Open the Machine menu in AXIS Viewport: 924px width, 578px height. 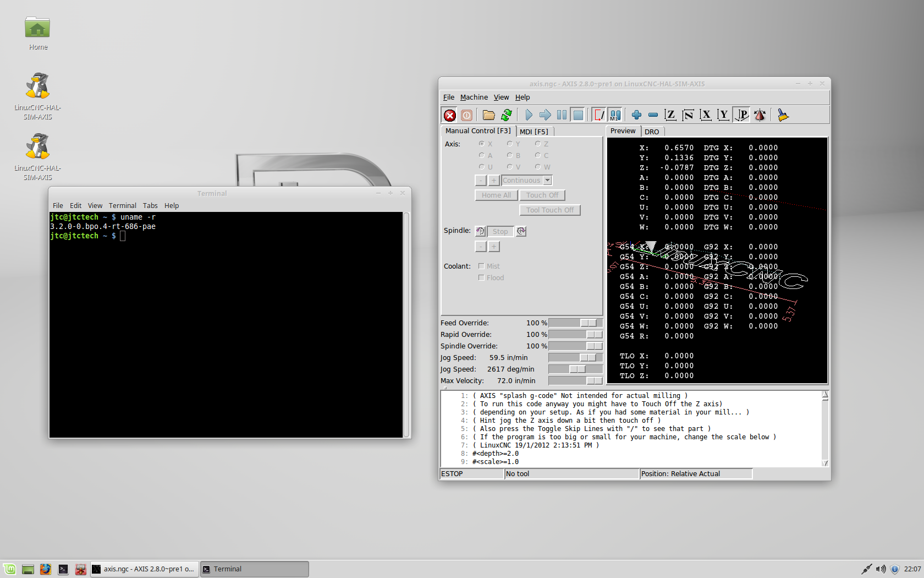coord(474,97)
